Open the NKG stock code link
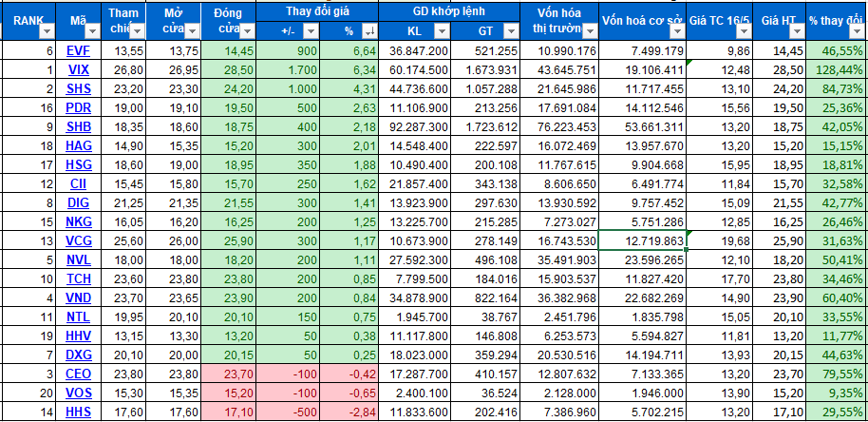 coord(78,222)
